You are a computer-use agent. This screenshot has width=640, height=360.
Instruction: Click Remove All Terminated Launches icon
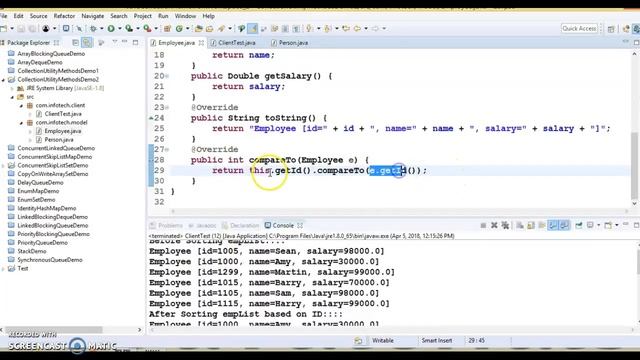[x=505, y=225]
